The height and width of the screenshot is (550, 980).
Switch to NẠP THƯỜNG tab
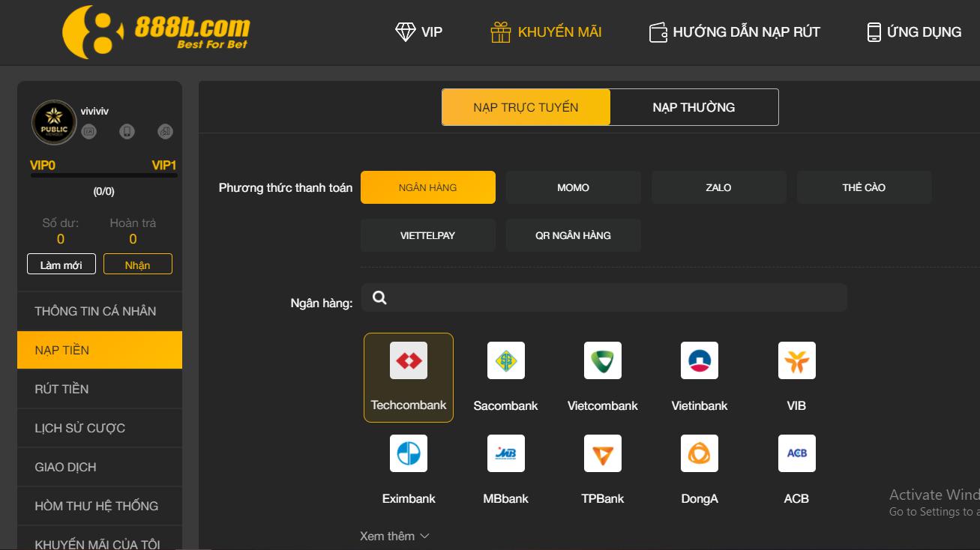click(x=694, y=107)
